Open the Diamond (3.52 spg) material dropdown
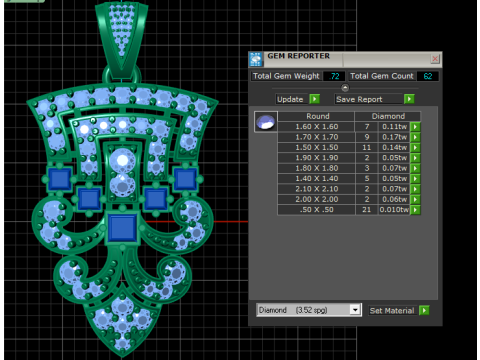480x360 pixels. [x=355, y=310]
